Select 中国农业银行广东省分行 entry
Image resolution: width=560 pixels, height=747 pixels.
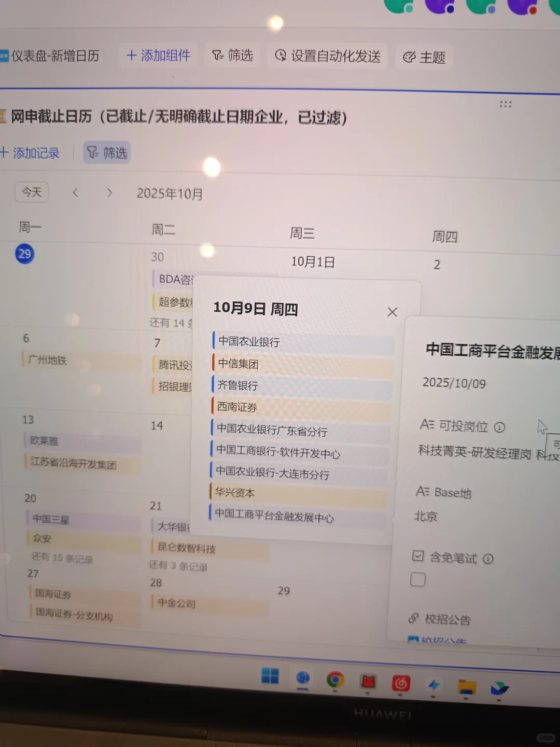[x=300, y=431]
